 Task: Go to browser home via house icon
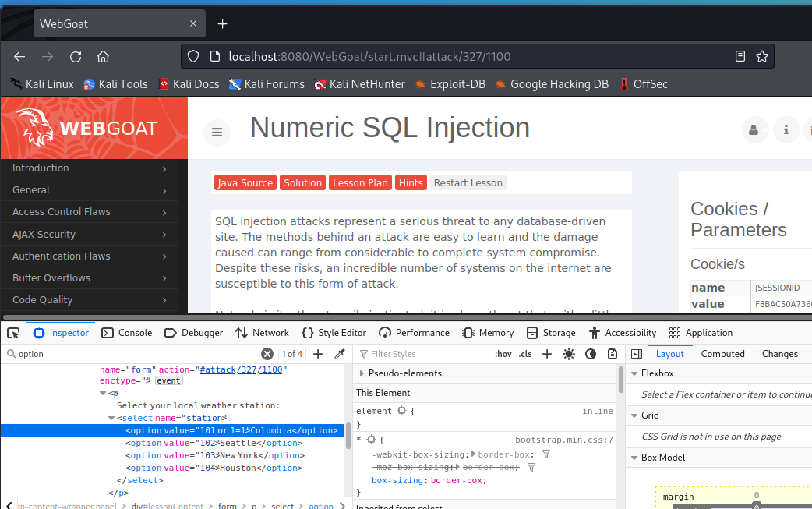[103, 56]
